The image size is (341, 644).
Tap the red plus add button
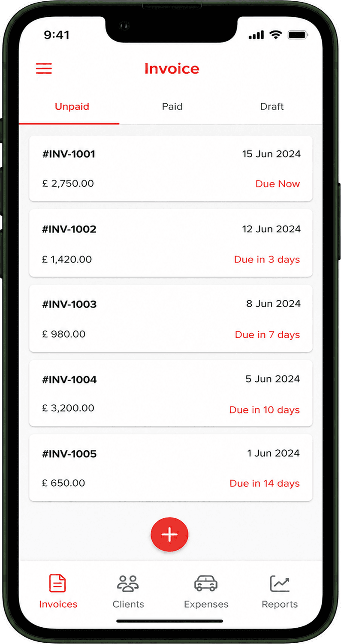tap(169, 534)
